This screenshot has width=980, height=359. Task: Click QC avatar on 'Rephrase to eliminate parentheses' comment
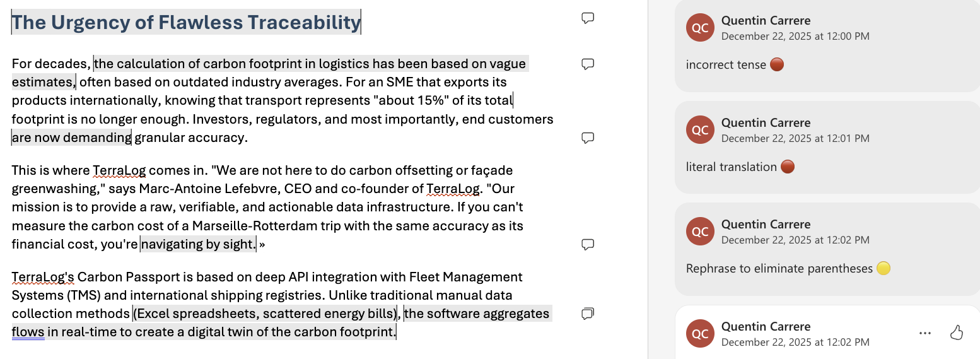(700, 232)
